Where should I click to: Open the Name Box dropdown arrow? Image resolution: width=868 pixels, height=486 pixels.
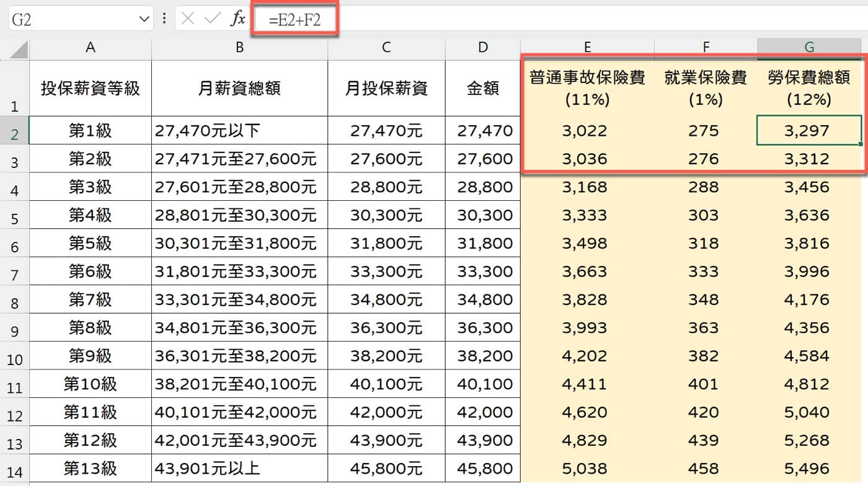144,19
